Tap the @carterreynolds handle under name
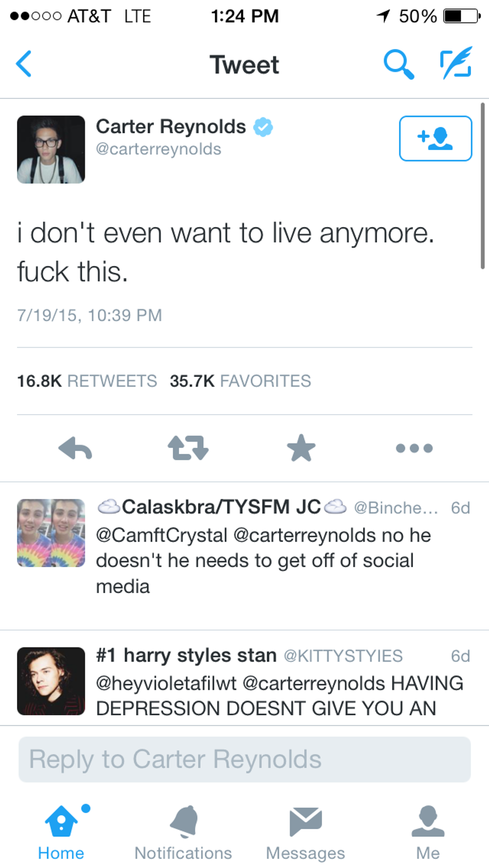The width and height of the screenshot is (489, 868). pyautogui.click(x=158, y=149)
